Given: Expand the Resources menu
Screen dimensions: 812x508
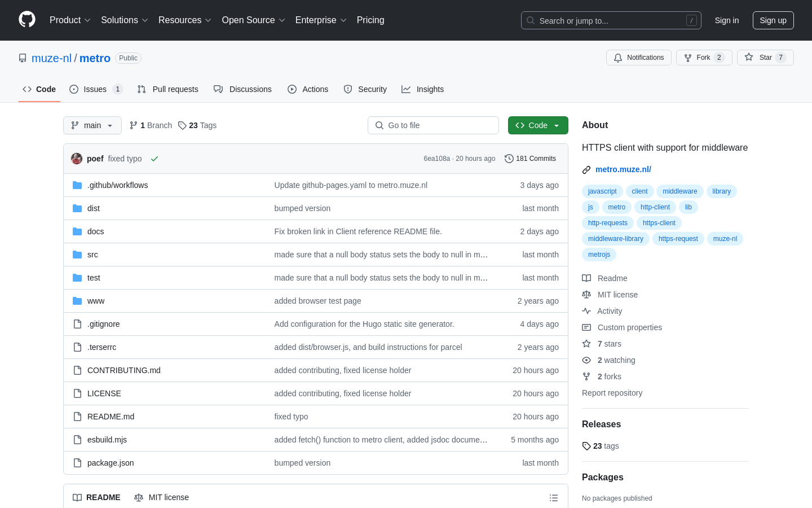Looking at the screenshot, I should click(185, 20).
